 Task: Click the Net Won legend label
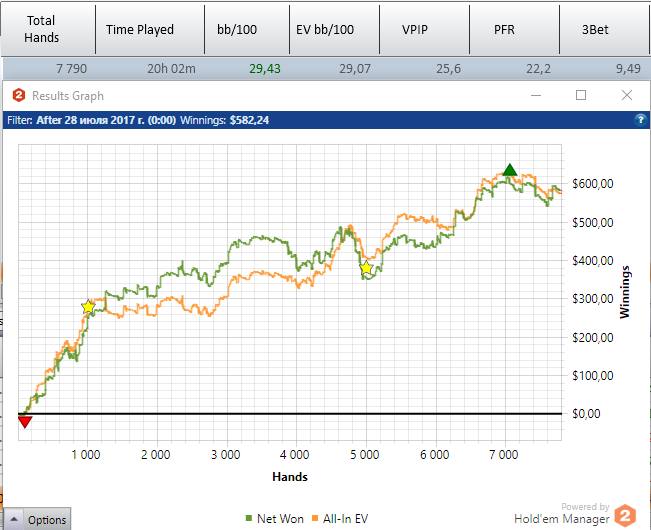pyautogui.click(x=280, y=518)
